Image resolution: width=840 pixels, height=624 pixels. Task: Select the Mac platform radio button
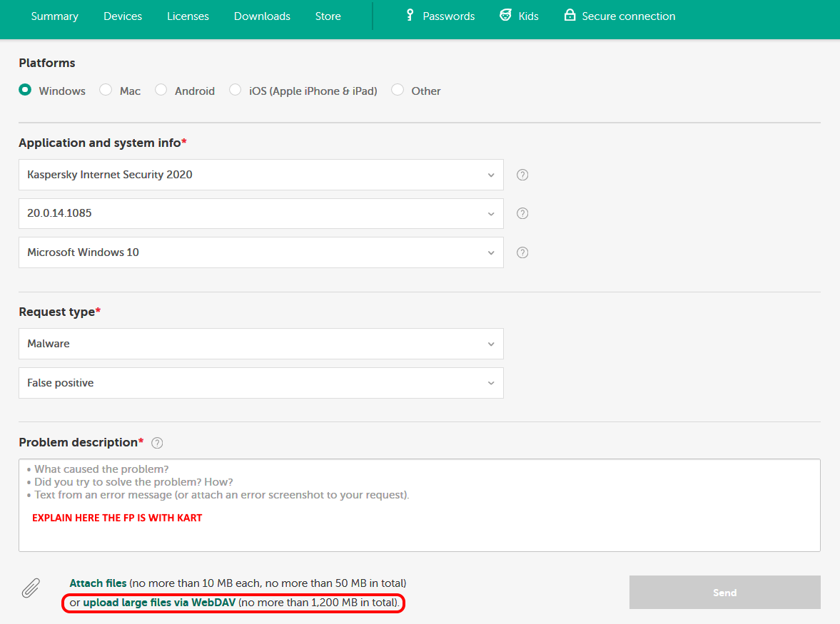(106, 89)
